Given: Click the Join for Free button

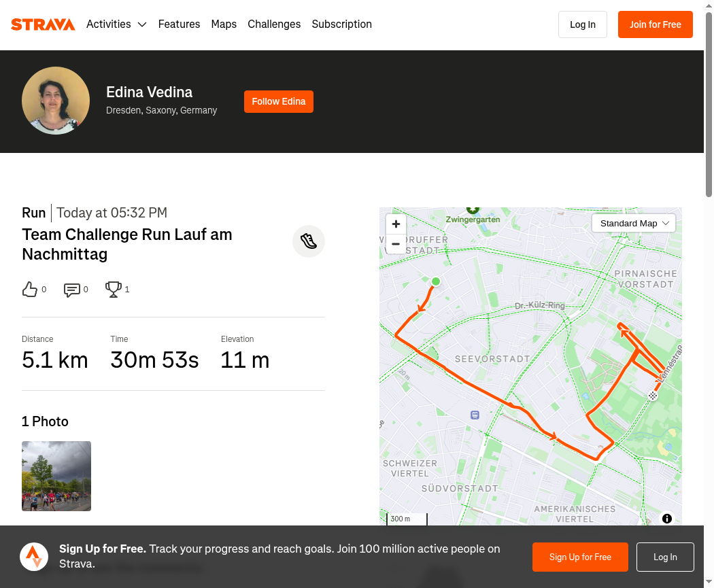Looking at the screenshot, I should pos(656,24).
